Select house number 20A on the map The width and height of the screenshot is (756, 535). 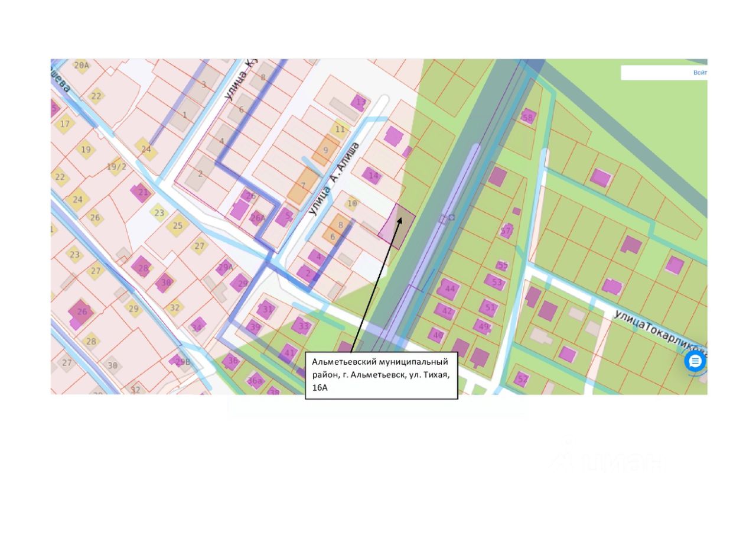[x=82, y=66]
